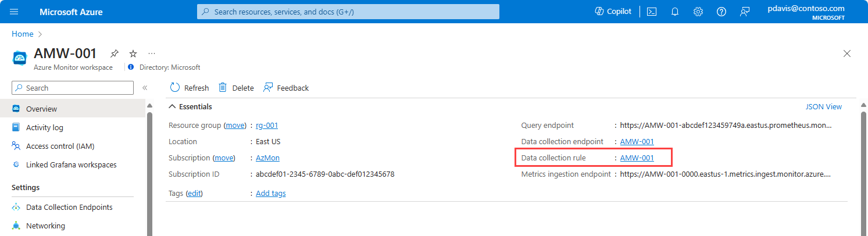This screenshot has width=868, height=236.
Task: Close the AMW-001 blade
Action: [847, 53]
